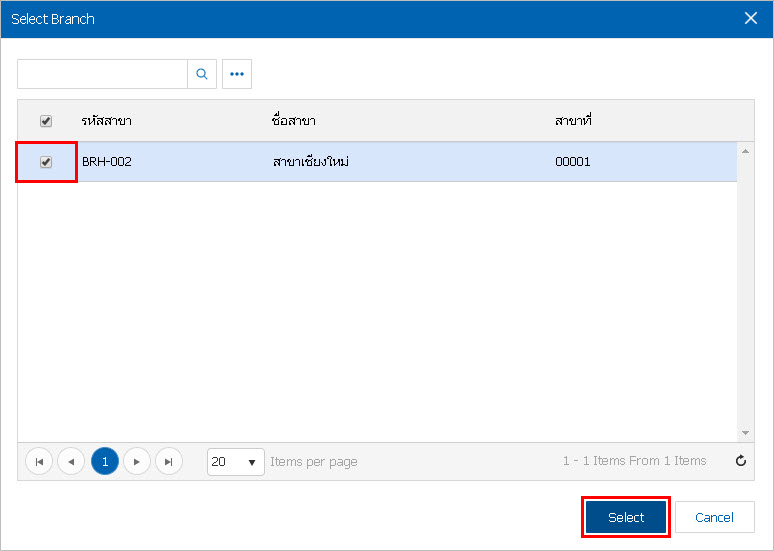Click the scrollbar down arrow
Viewport: 774px width, 551px height.
[x=745, y=433]
